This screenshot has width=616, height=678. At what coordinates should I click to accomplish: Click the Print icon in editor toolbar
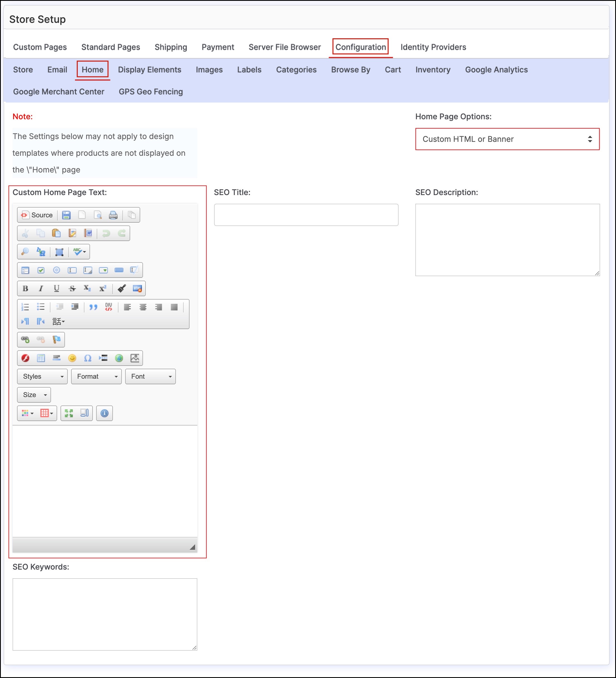tap(113, 215)
